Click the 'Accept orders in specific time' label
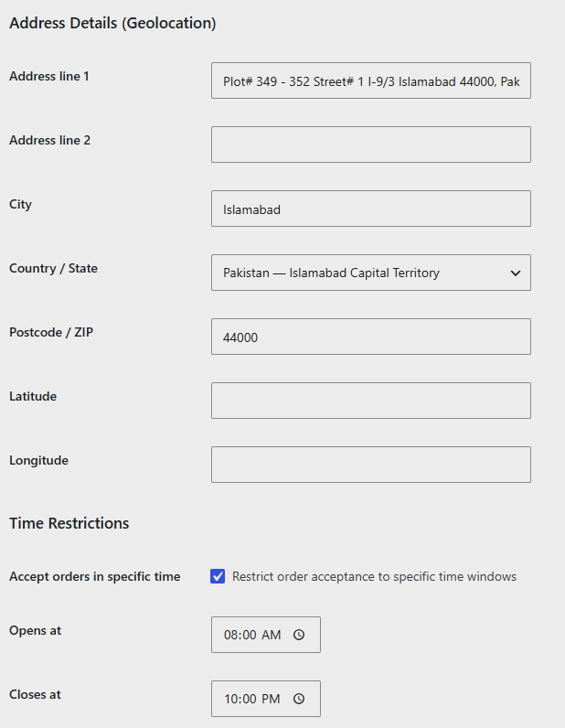This screenshot has height=728, width=565. point(95,577)
